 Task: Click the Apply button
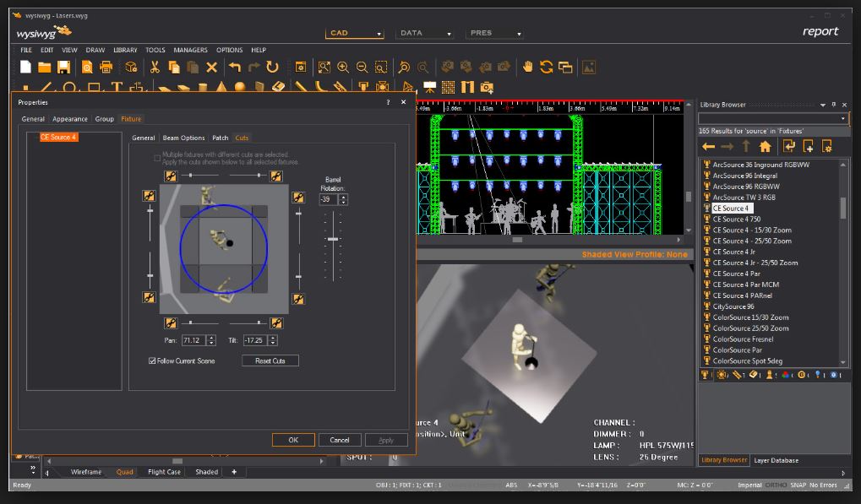coord(386,440)
